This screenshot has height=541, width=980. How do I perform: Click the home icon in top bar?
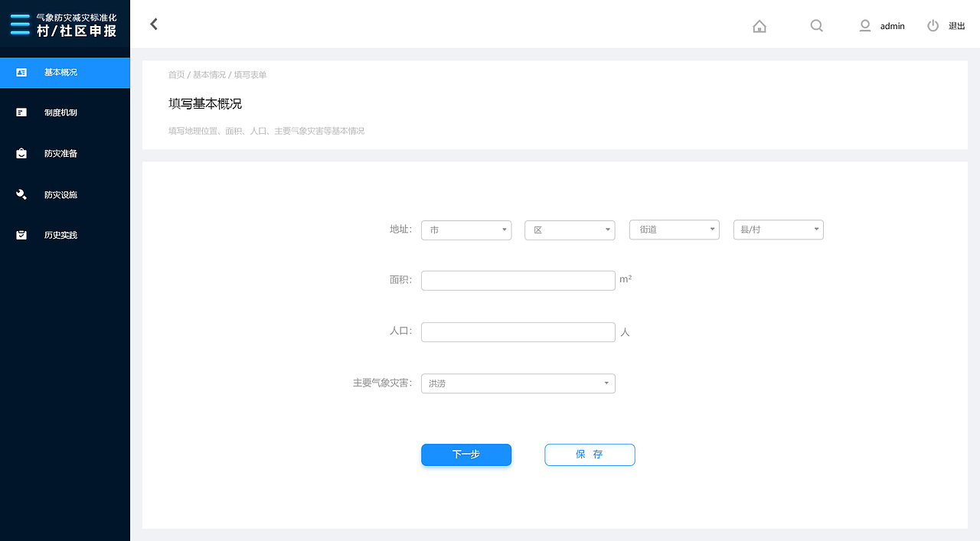click(759, 25)
